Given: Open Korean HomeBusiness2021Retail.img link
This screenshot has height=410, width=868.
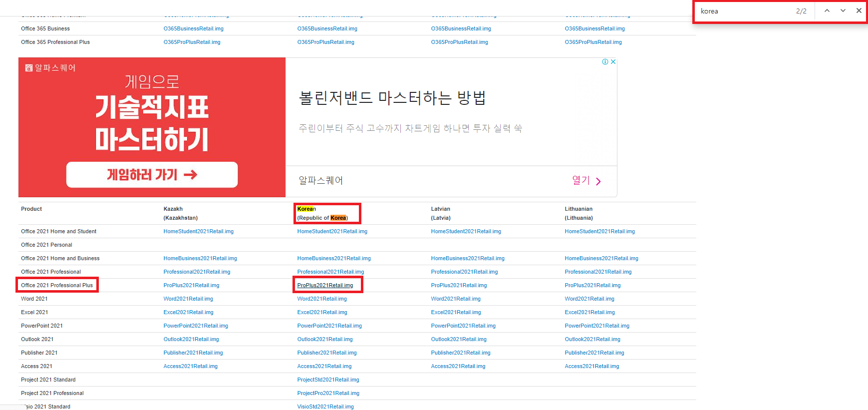Looking at the screenshot, I should pos(334,258).
